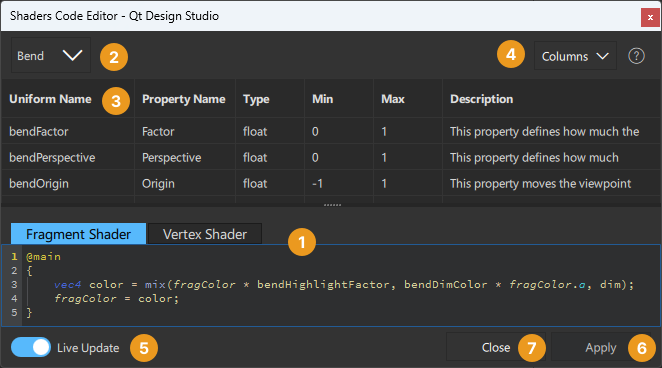Click the bendOrigin description 'moves the viewpoint'
Viewport: 662px width, 368px height.
(x=551, y=184)
